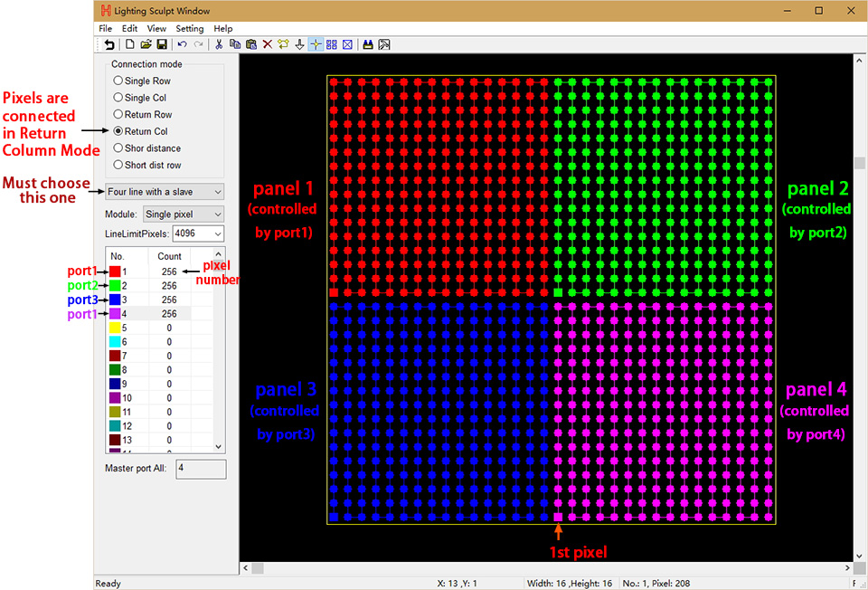Select count 256 in row 4
The width and height of the screenshot is (868, 590).
tap(169, 314)
